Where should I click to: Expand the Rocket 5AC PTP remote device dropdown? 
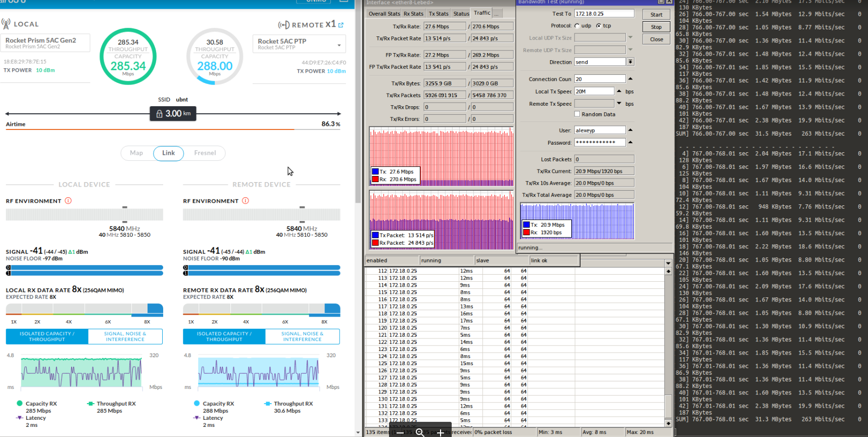339,45
